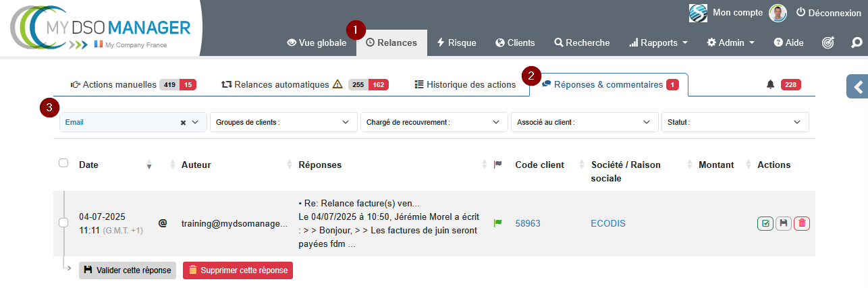Click the red trash icon in the ECODIS row

[x=801, y=223]
